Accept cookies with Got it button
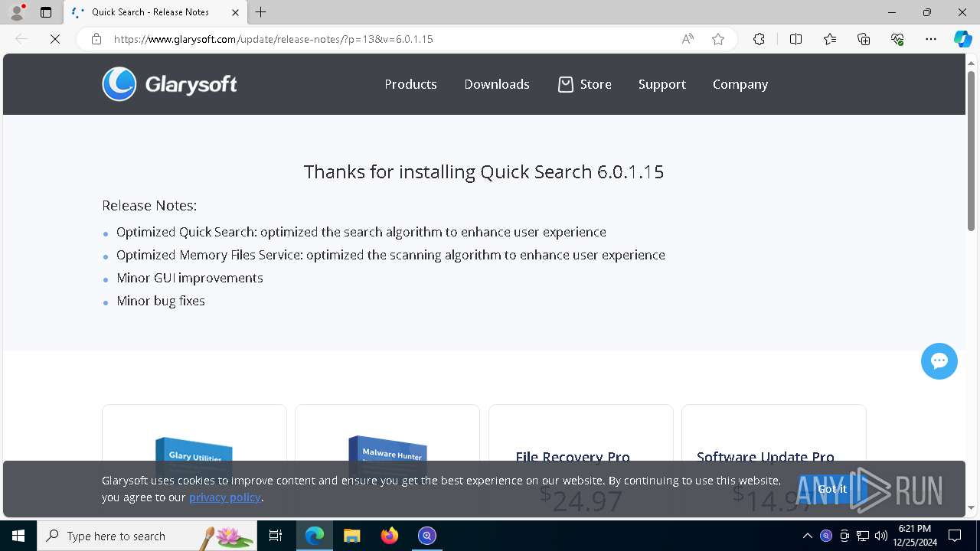 [x=832, y=489]
